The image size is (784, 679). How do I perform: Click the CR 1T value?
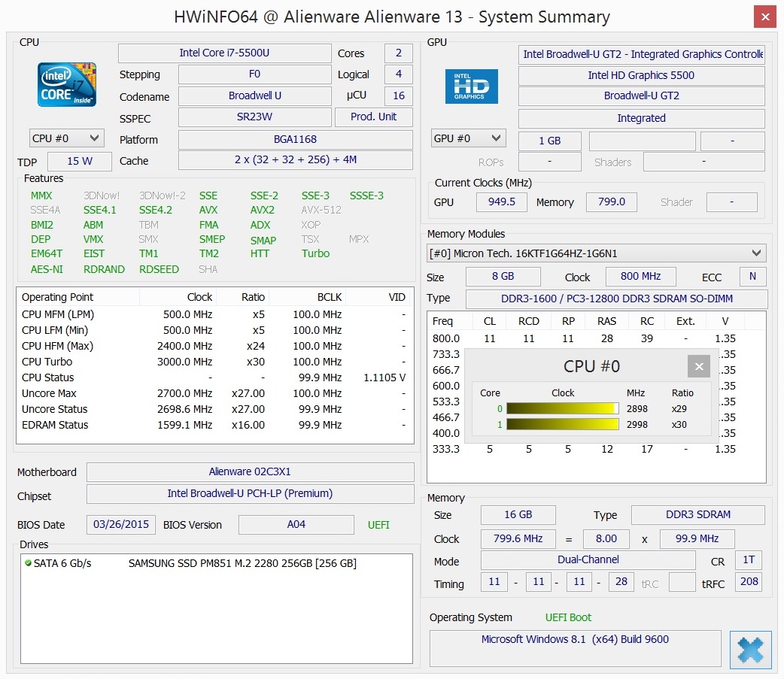pyautogui.click(x=749, y=560)
